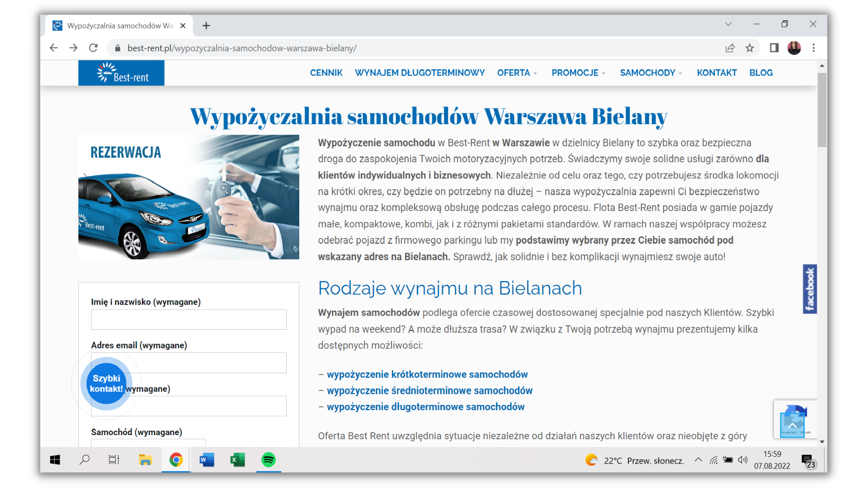Check battery status tray icon
Screen dimensions: 868x488
728,460
